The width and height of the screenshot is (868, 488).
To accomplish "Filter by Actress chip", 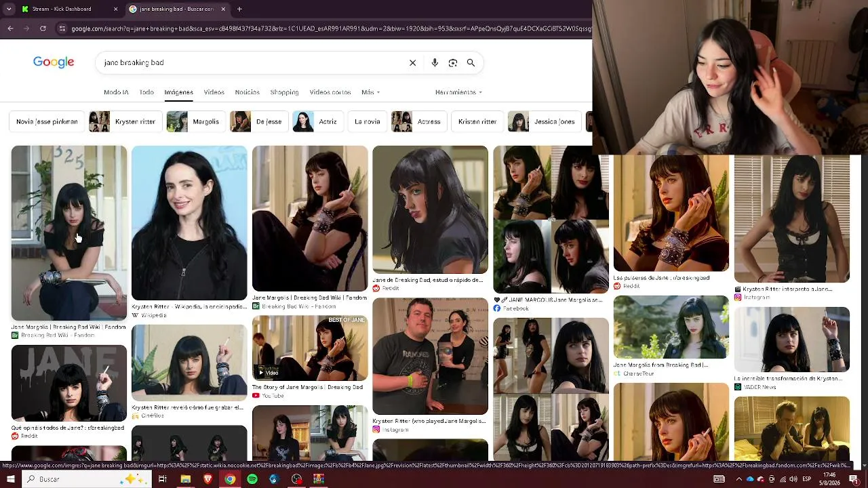I will pyautogui.click(x=419, y=122).
